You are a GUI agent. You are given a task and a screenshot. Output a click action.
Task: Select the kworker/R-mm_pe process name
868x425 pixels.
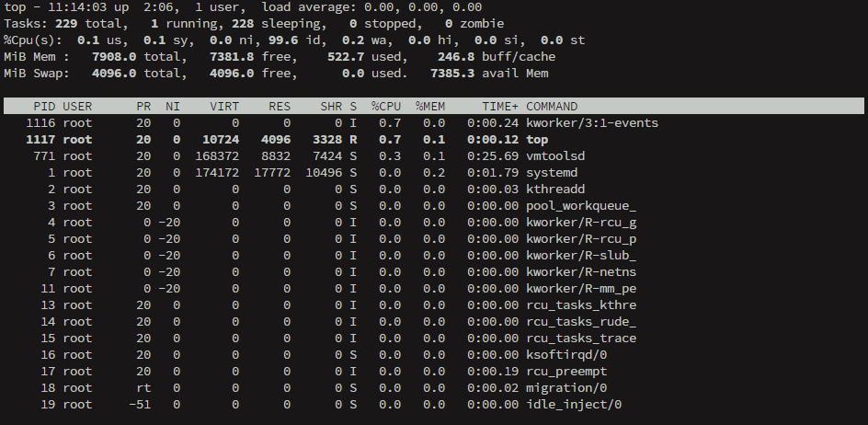(x=581, y=289)
